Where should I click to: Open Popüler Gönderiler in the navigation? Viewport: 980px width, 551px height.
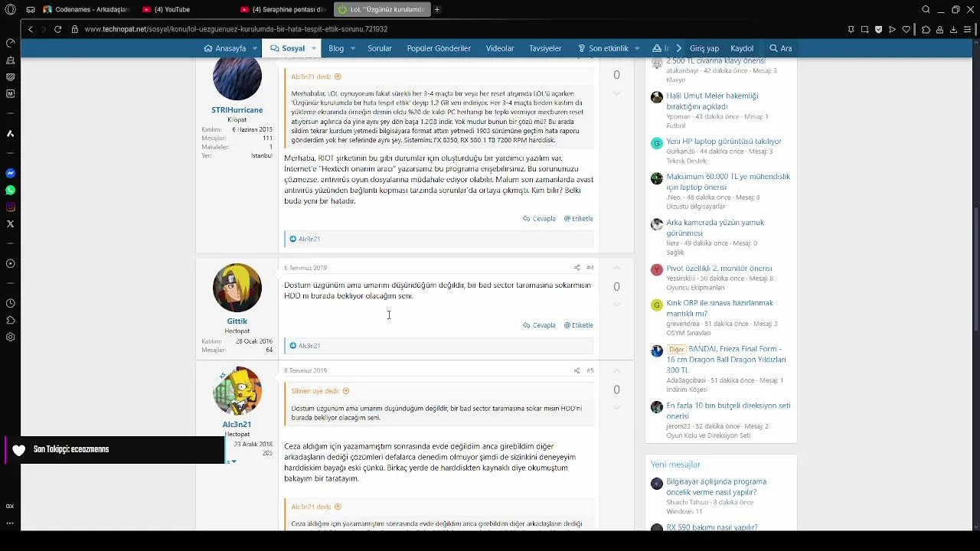(x=439, y=48)
